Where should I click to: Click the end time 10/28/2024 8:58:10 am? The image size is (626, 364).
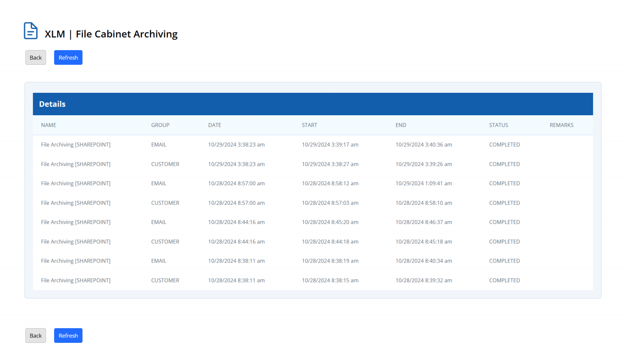423,203
